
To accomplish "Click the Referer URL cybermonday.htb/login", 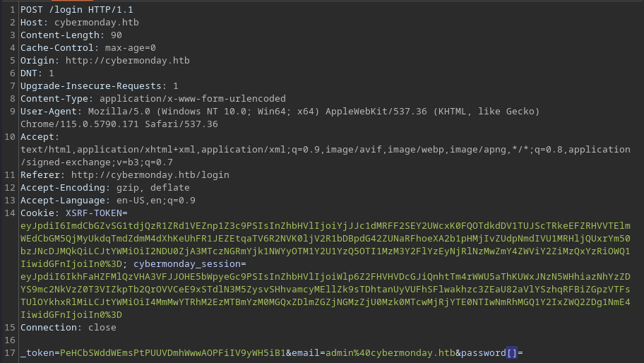I will (x=150, y=175).
